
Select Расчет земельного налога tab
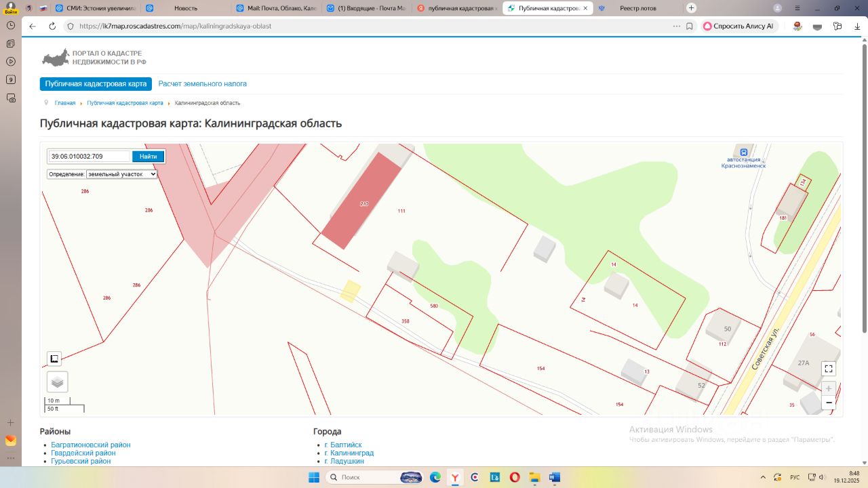pyautogui.click(x=203, y=84)
